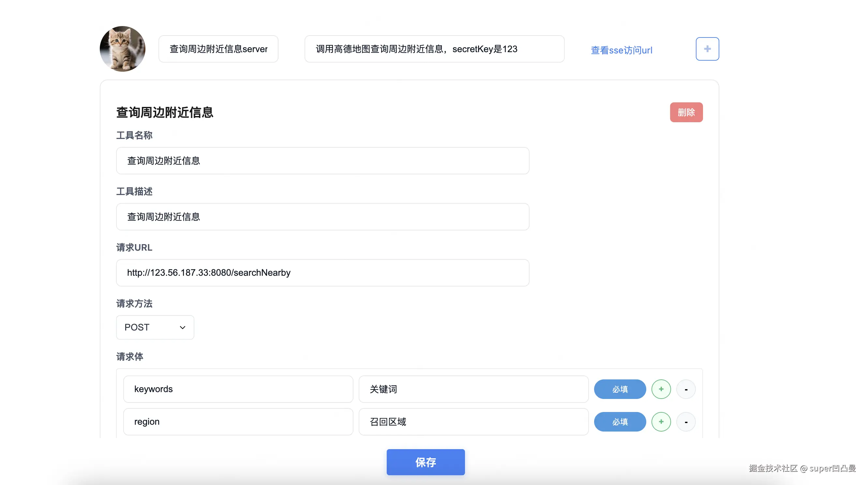Edit the 召回区域 description field

473,422
